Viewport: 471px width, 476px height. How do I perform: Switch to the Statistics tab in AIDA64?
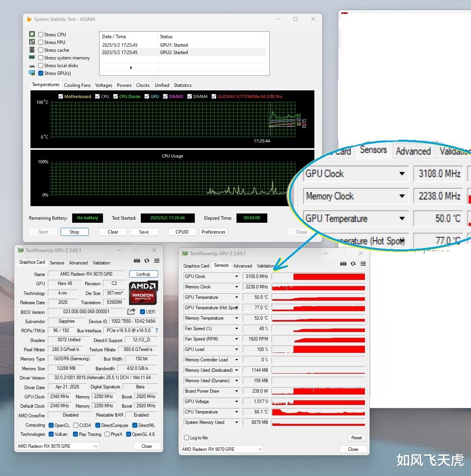click(x=183, y=85)
